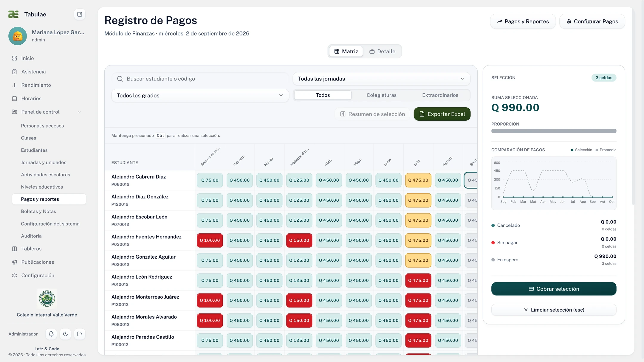Open Configurar Pagos button
The image size is (644, 362).
click(592, 21)
